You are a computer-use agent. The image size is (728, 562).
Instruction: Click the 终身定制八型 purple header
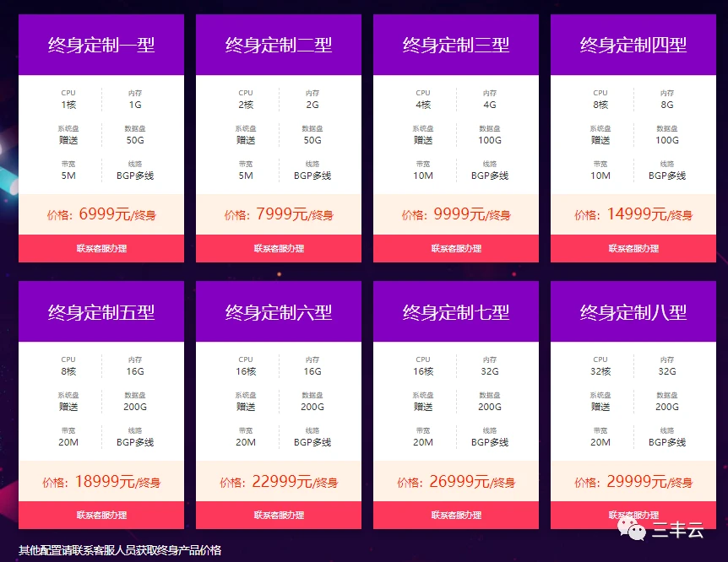[x=633, y=311]
